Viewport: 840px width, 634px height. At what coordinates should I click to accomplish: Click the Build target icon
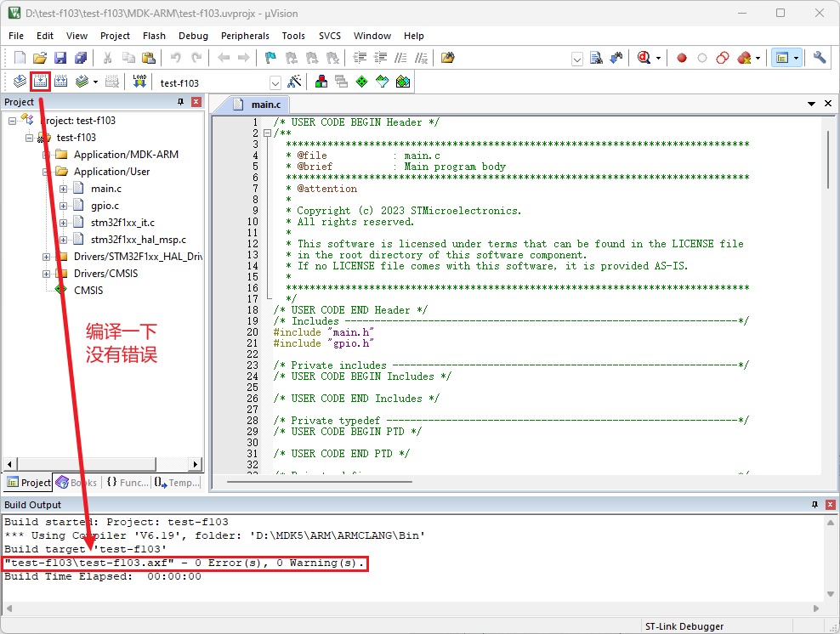coord(40,82)
